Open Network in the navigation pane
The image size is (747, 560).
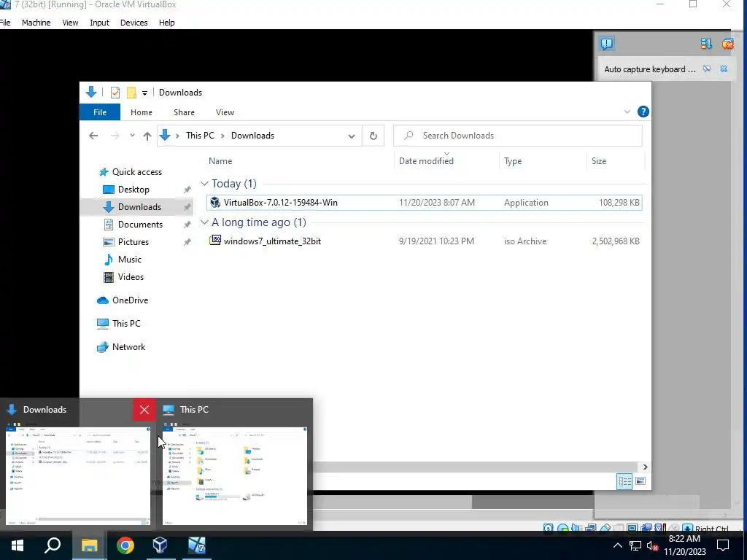pyautogui.click(x=128, y=347)
